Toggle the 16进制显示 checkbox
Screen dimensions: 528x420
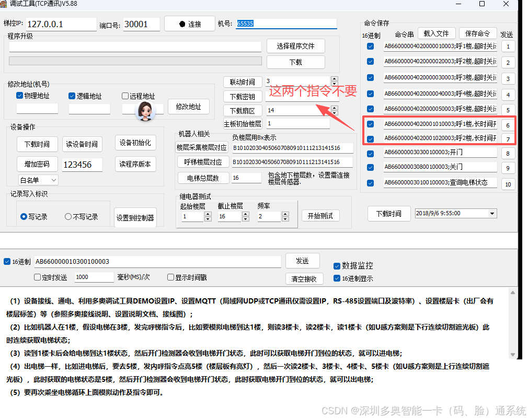pos(337,278)
